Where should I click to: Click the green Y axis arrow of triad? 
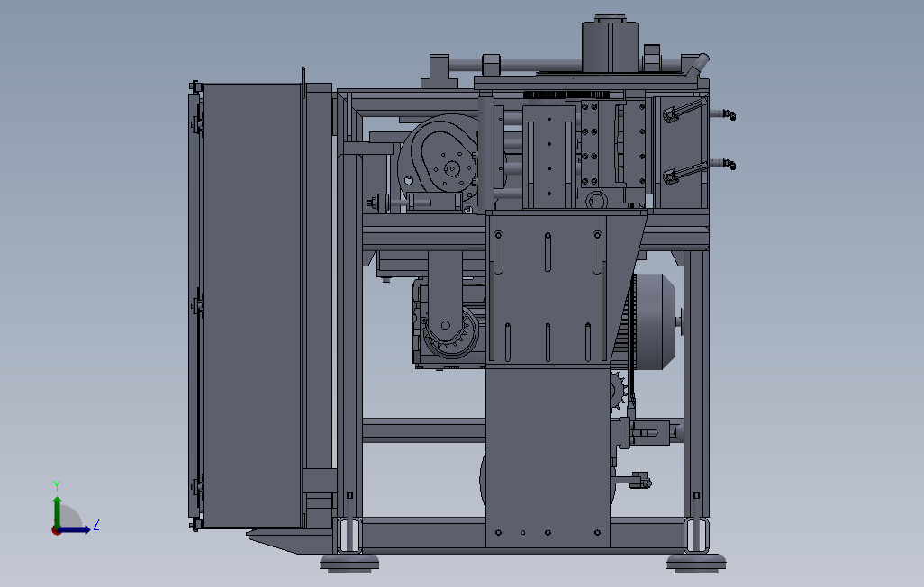(x=57, y=511)
